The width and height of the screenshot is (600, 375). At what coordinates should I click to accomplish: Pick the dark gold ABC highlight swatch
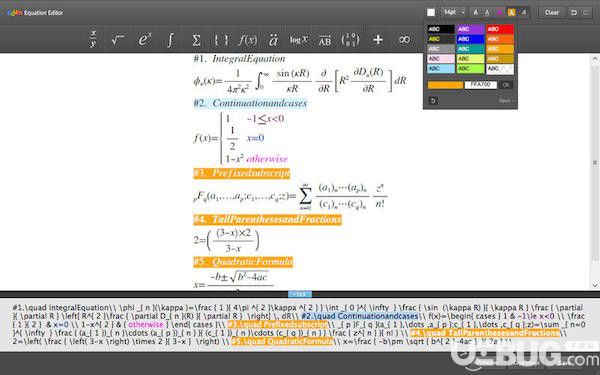[x=500, y=59]
